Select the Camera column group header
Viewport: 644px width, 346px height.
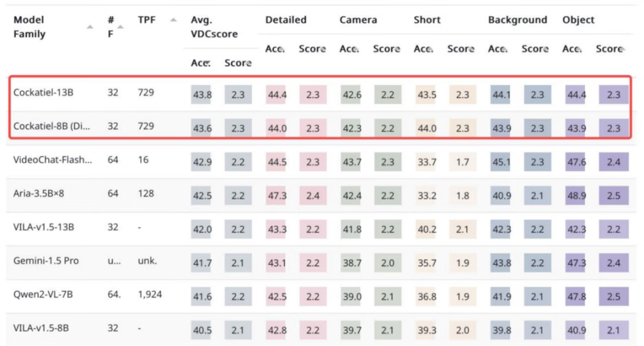point(358,19)
